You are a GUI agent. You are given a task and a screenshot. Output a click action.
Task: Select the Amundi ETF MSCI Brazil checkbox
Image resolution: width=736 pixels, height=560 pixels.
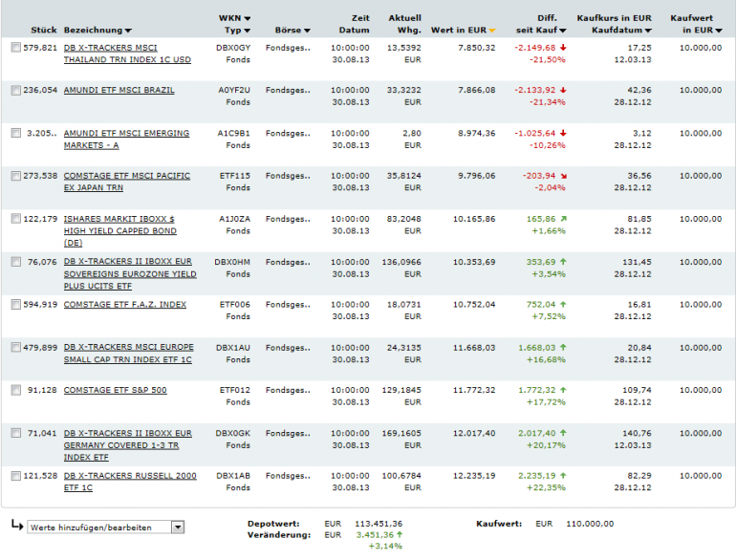15,91
